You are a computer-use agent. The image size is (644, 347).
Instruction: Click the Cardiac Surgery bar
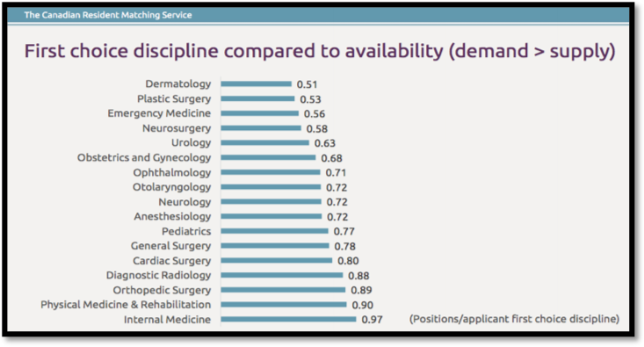[277, 260]
